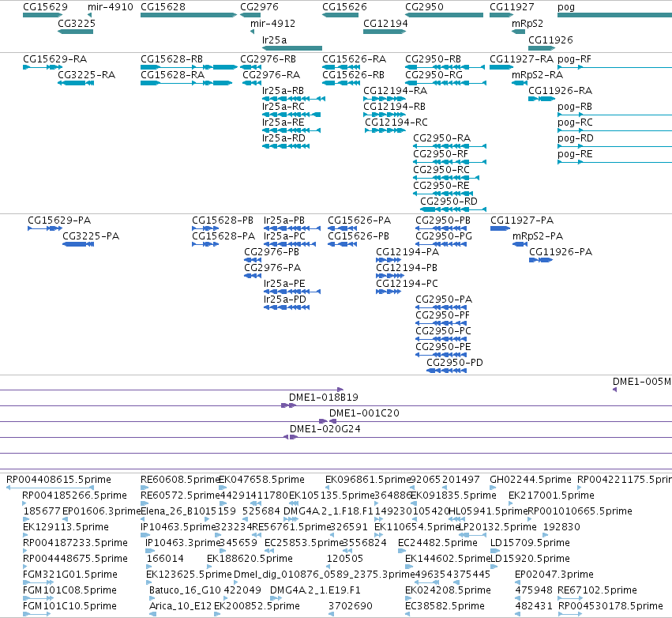The height and width of the screenshot is (618, 672).
Task: Select EST EC38582.5prime
Action: click(407, 614)
